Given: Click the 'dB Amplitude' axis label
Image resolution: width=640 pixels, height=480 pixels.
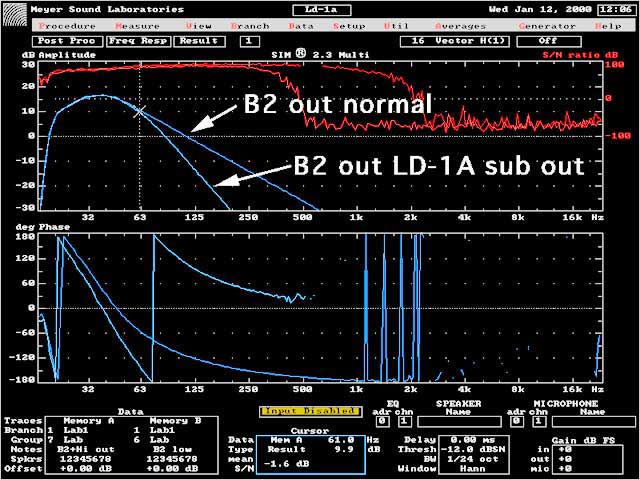Looking at the screenshot, I should [x=61, y=55].
